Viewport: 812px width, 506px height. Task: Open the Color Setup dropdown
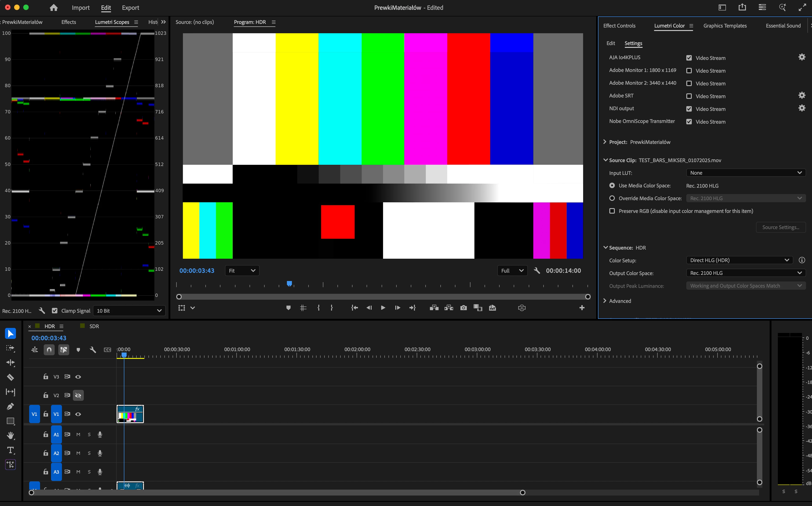739,260
